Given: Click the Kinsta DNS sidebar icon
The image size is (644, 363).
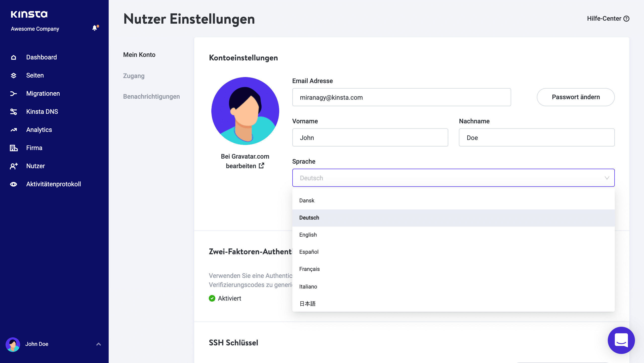Looking at the screenshot, I should pyautogui.click(x=13, y=112).
